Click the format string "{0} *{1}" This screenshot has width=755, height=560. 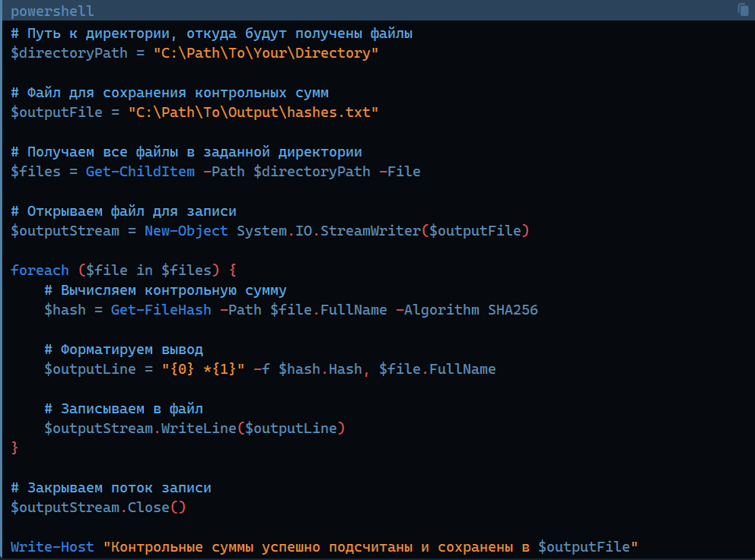pyautogui.click(x=203, y=369)
